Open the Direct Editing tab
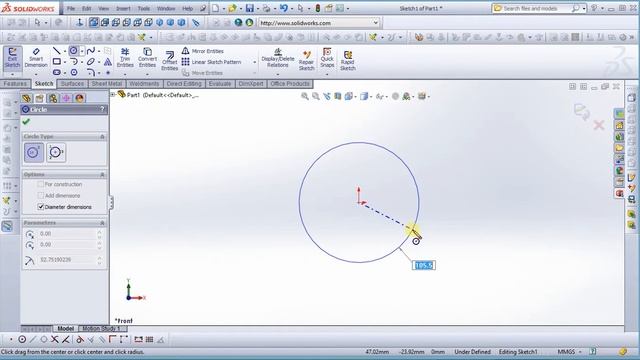The width and height of the screenshot is (640, 360). pyautogui.click(x=184, y=84)
